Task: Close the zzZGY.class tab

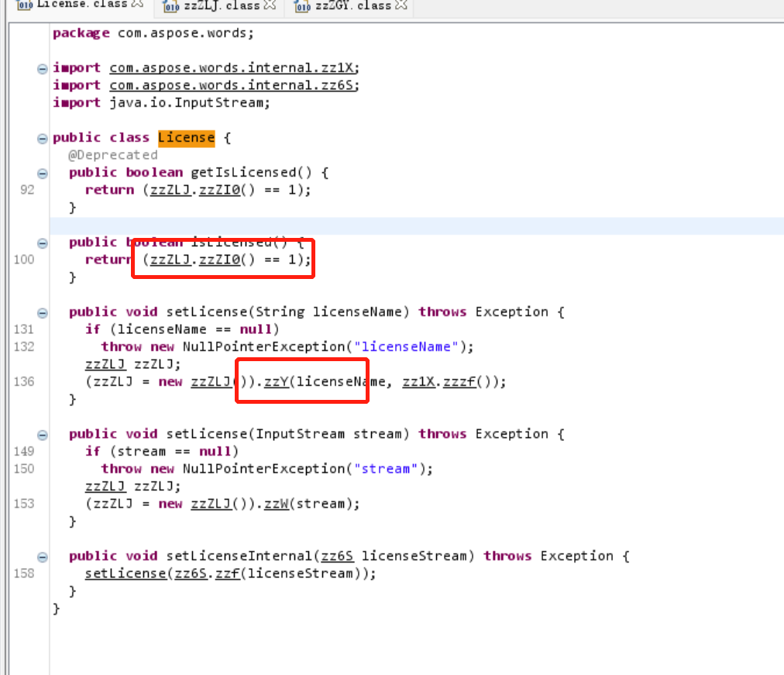Action: (x=401, y=5)
